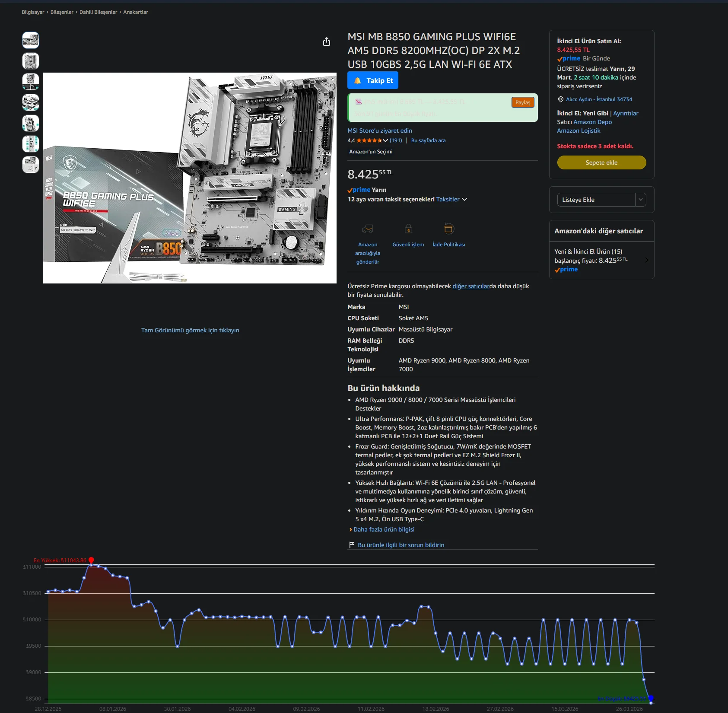The height and width of the screenshot is (713, 728).
Task: Click the 8.425,55 TL main price
Action: [x=370, y=174]
